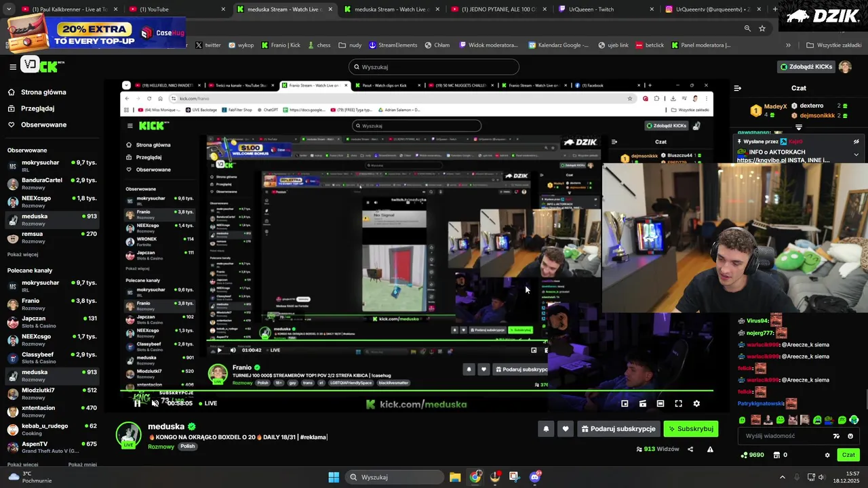Image resolution: width=868 pixels, height=488 pixels.
Task: Toggle theater mode icon
Action: [x=660, y=403]
